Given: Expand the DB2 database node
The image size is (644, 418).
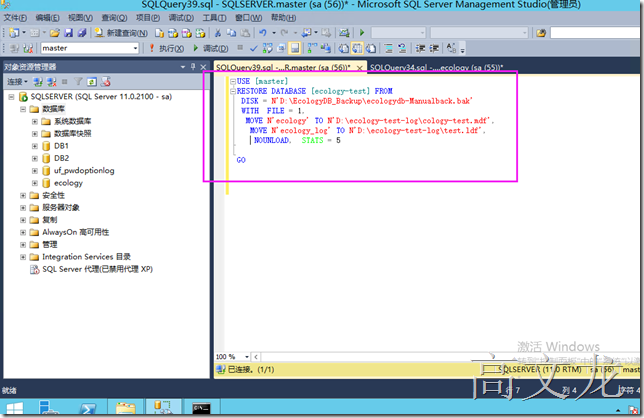Looking at the screenshot, I should click(35, 158).
